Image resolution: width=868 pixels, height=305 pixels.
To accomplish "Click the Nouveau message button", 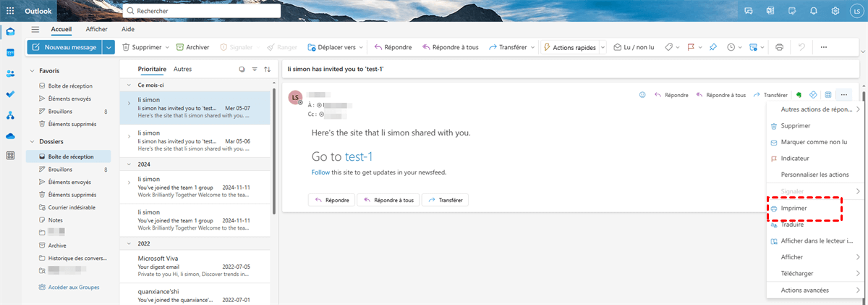I will tap(64, 47).
